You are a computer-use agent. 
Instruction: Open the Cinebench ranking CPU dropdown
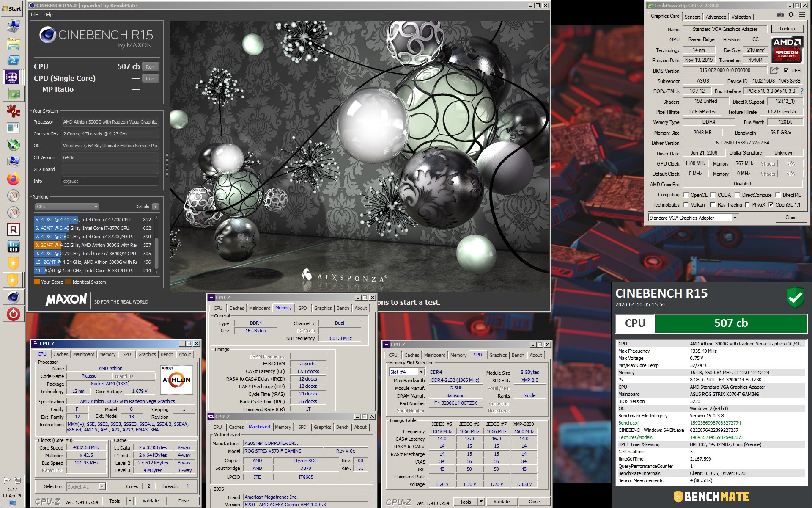67,207
